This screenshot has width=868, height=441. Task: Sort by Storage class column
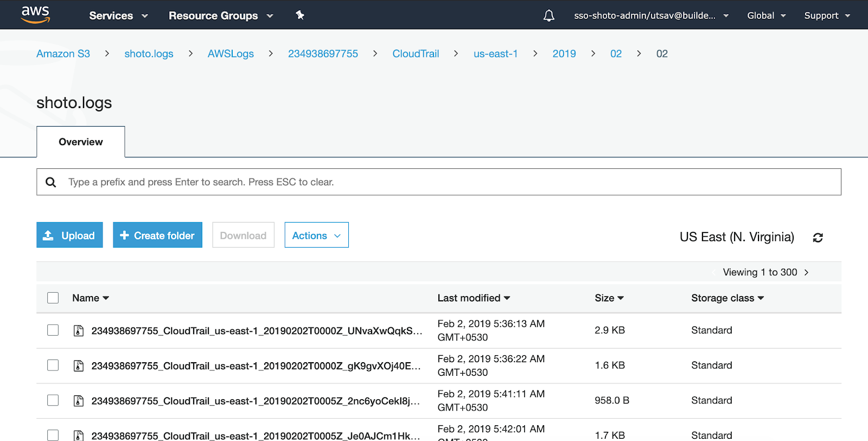pos(727,298)
